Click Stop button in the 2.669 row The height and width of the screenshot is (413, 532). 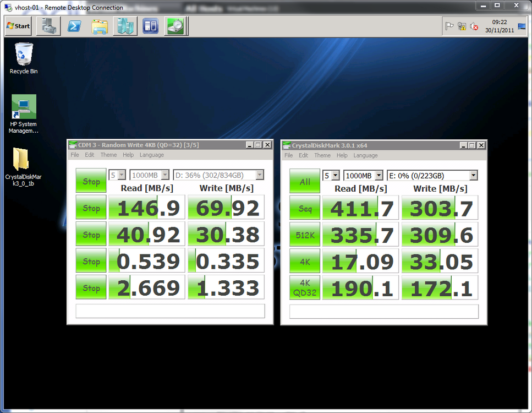pyautogui.click(x=91, y=287)
